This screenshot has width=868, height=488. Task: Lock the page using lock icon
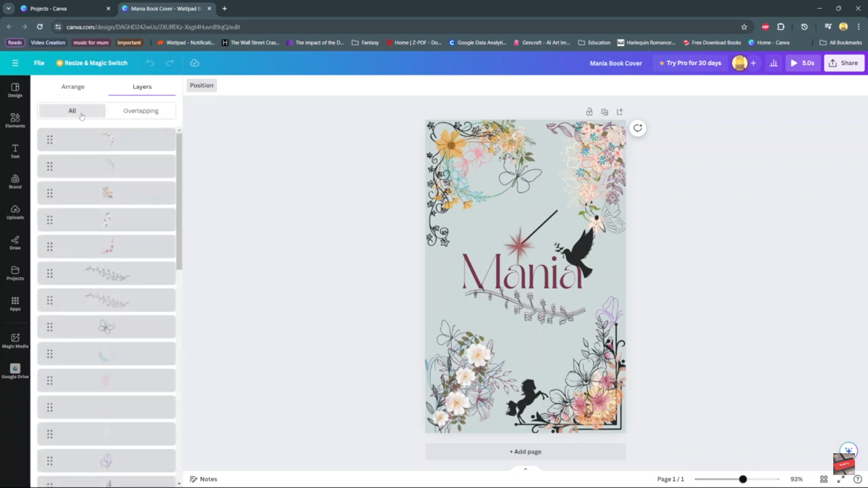click(589, 112)
